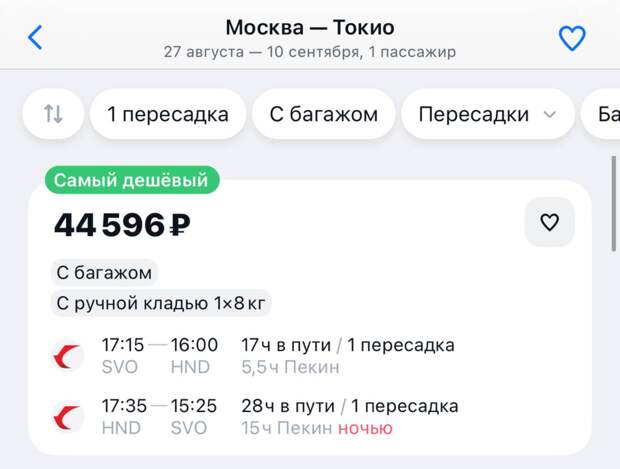Open sorting options arrows icon

pyautogui.click(x=53, y=114)
